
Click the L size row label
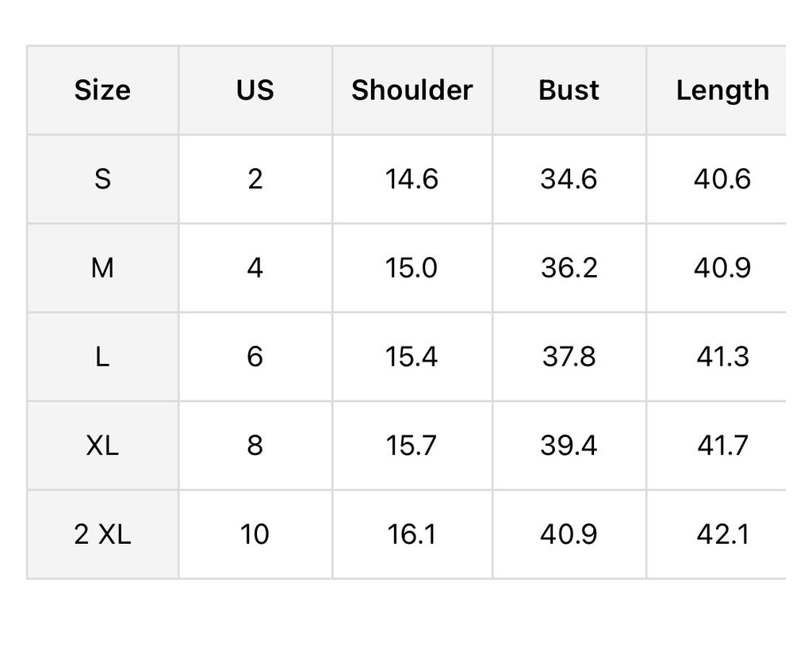point(102,357)
